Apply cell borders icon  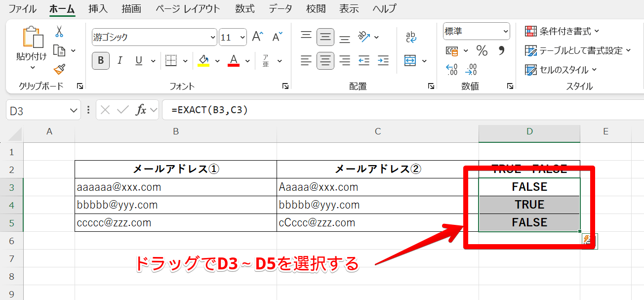171,61
